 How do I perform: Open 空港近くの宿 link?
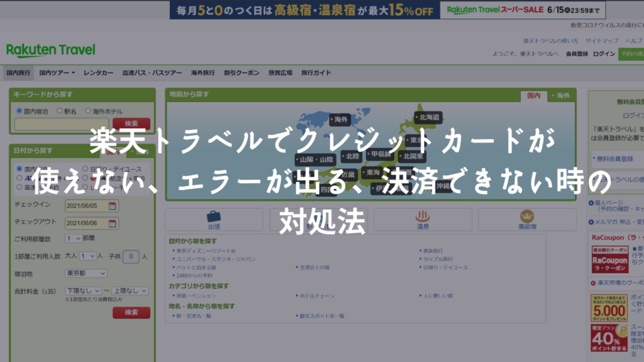[x=313, y=267]
